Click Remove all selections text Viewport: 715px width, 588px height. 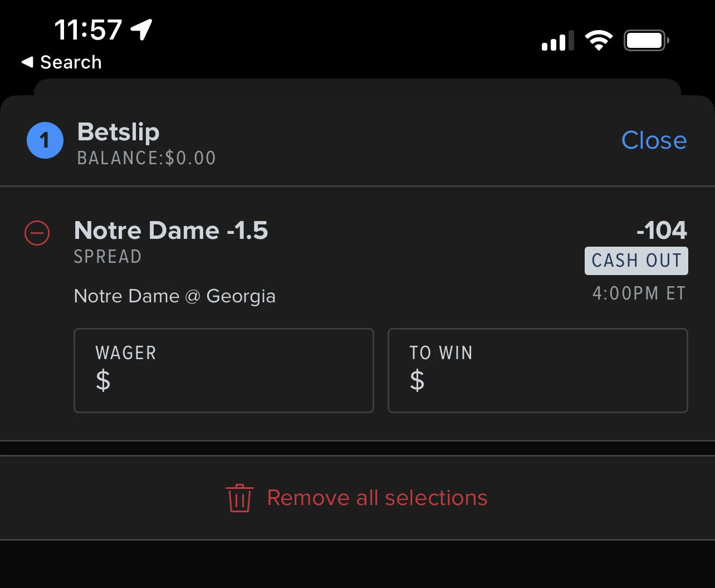377,498
